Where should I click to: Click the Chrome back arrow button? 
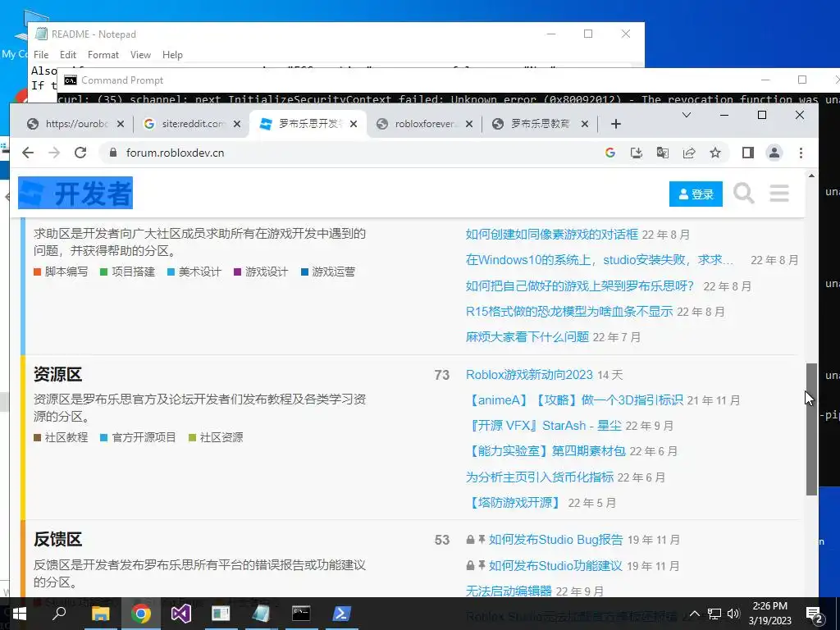28,153
